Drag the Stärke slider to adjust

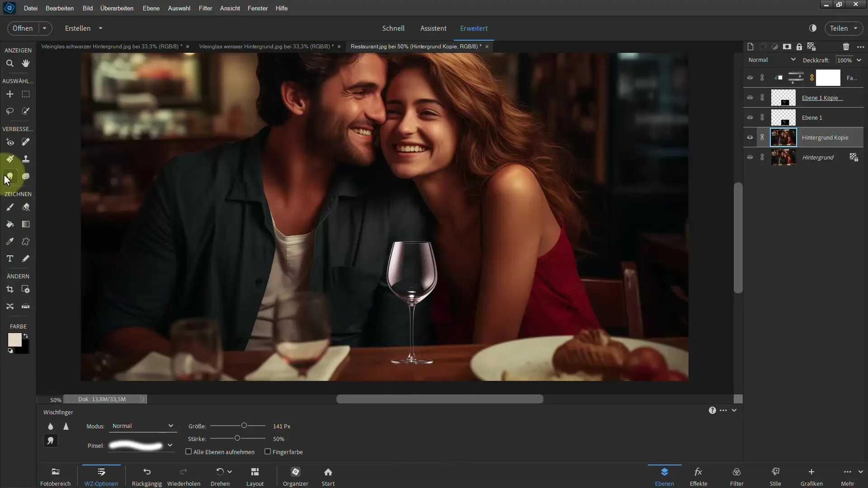click(x=237, y=438)
